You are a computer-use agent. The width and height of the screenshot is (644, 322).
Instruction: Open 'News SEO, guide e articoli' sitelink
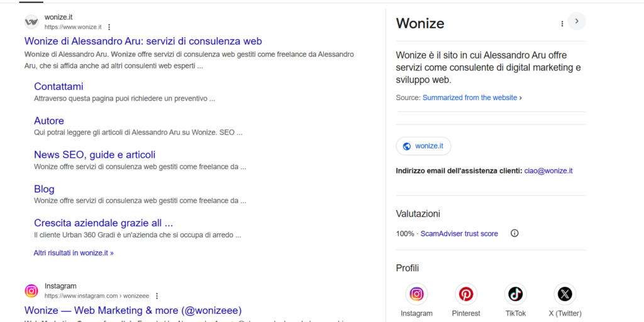(x=95, y=155)
